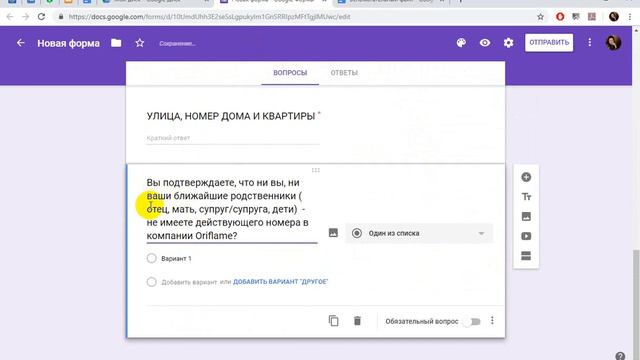Click the ОТПРАВИТЬ send button
Screen dimensions: 640x360
(549, 42)
